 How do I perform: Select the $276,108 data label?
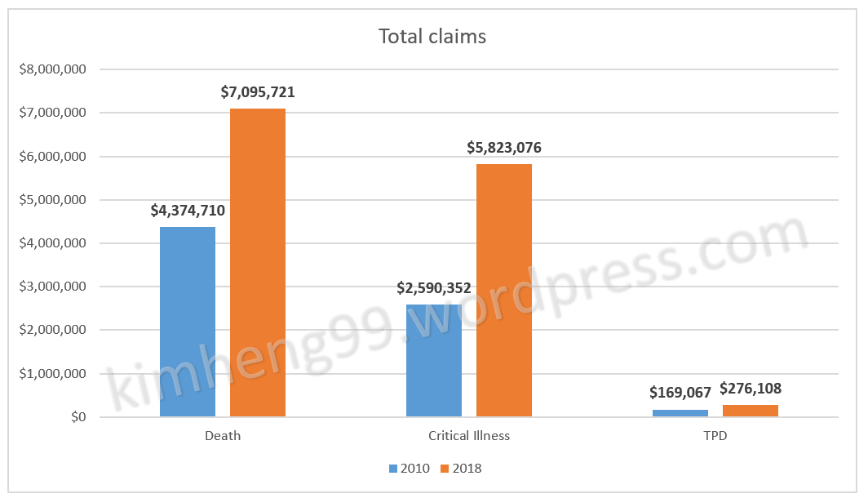coord(751,389)
